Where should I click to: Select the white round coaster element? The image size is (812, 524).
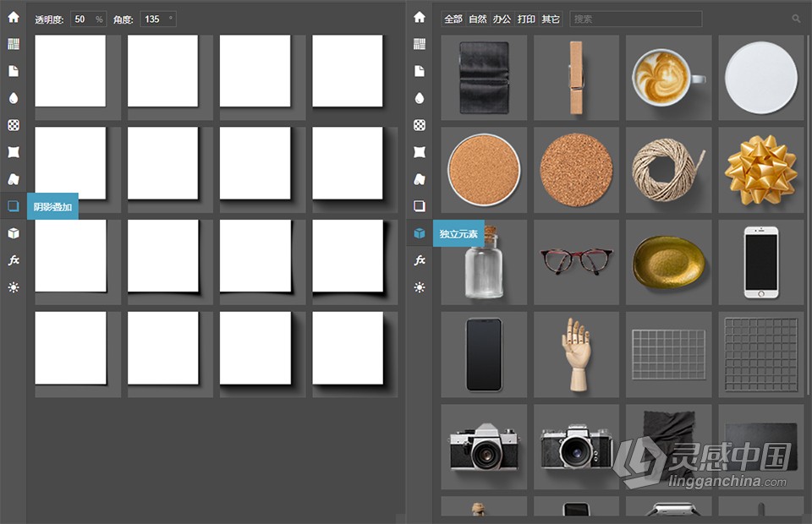click(760, 78)
